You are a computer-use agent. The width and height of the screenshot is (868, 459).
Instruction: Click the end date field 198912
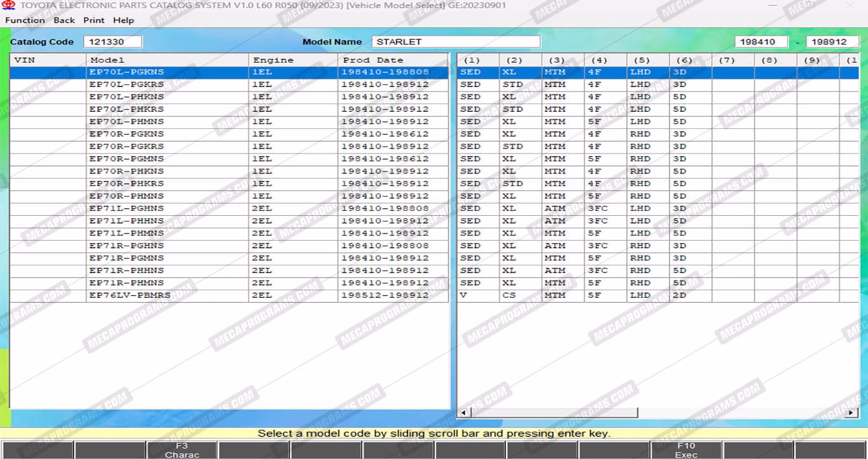coord(832,42)
